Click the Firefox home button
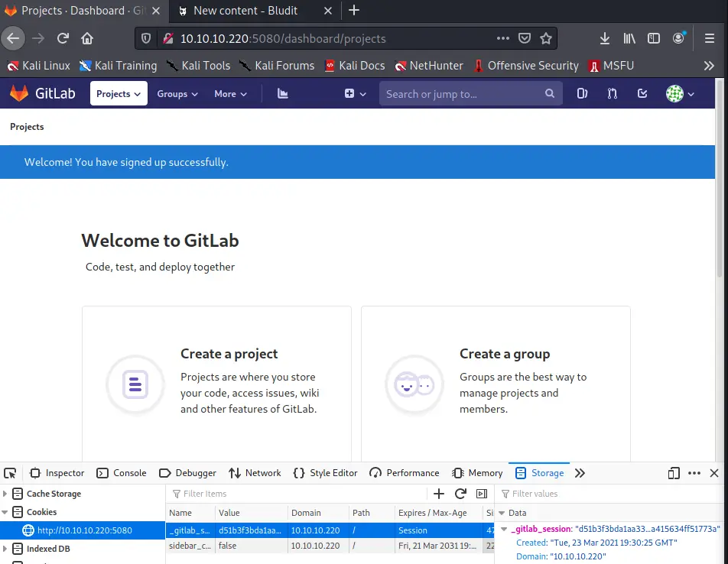Image resolution: width=728 pixels, height=564 pixels. click(x=87, y=38)
